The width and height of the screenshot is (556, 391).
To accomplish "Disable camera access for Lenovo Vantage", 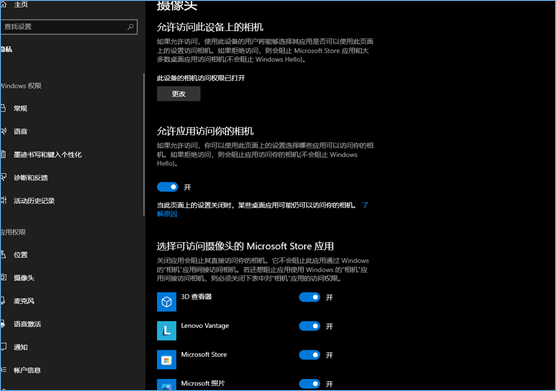I will pos(309,326).
